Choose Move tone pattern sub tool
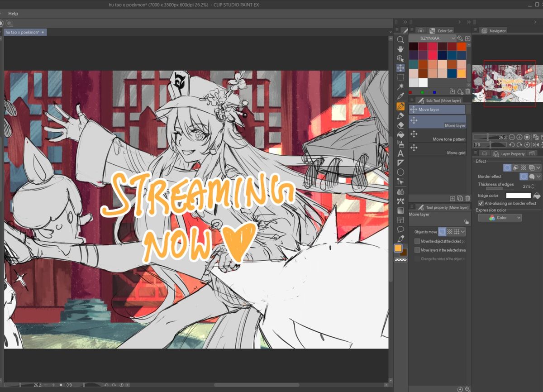The image size is (543, 392). 437,136
